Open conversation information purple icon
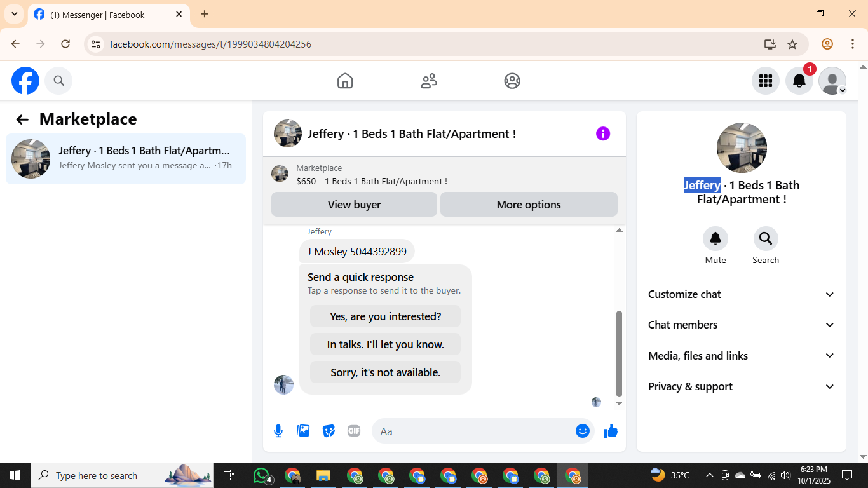868x488 pixels. point(603,133)
